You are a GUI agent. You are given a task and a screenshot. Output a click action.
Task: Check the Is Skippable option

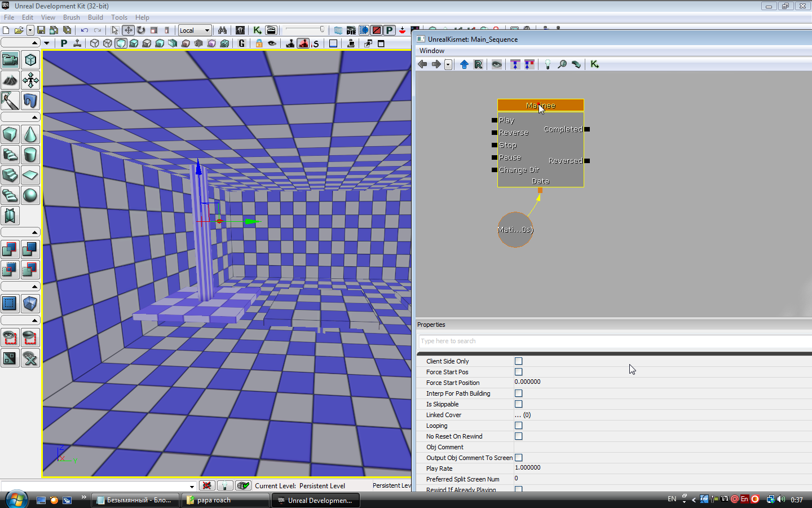[x=518, y=404]
